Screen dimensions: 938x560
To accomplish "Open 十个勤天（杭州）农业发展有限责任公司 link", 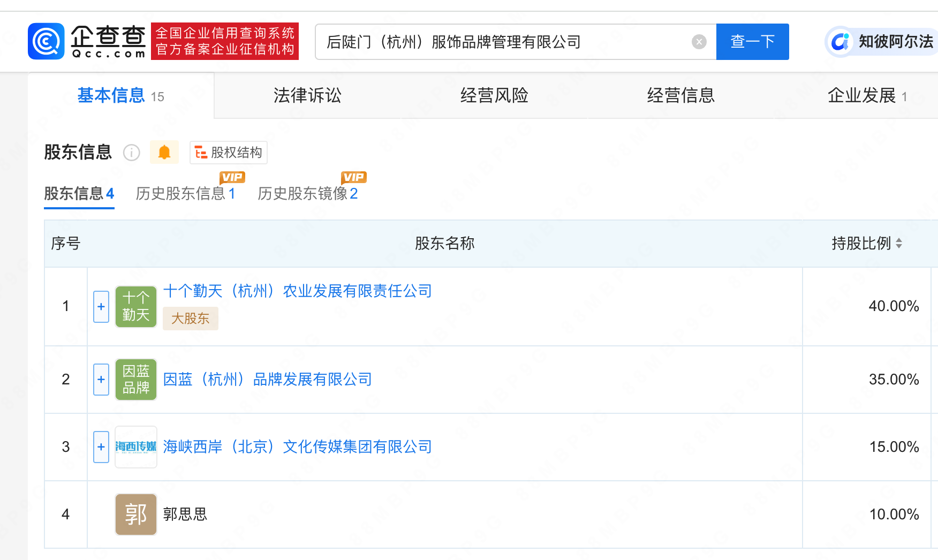I will [297, 291].
